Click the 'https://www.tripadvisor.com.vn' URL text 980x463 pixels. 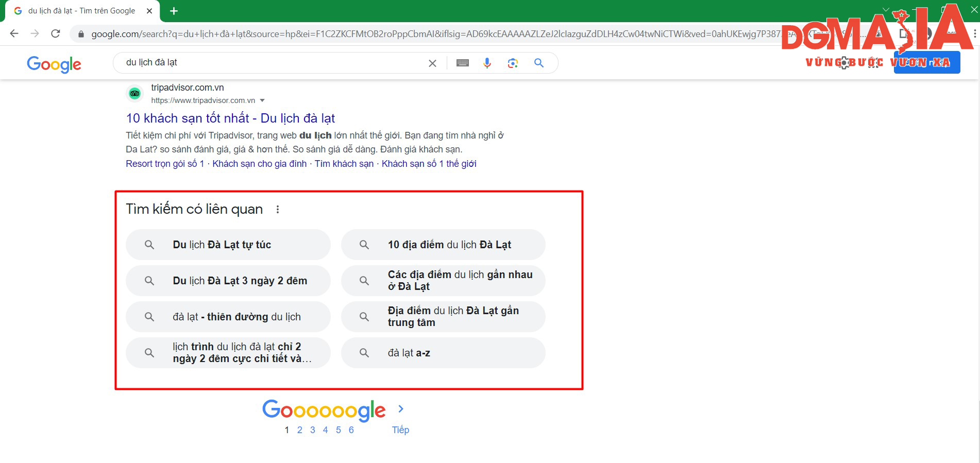tap(203, 100)
